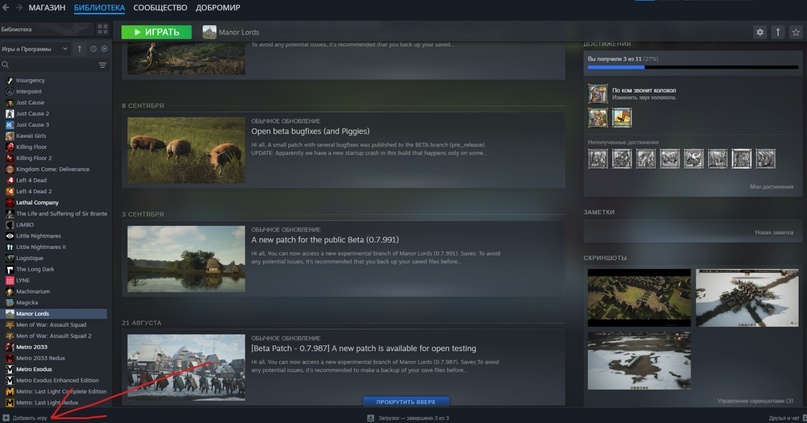Screen dimensions: 807x423
Task: Click first locked achievement icon
Action: click(x=598, y=159)
